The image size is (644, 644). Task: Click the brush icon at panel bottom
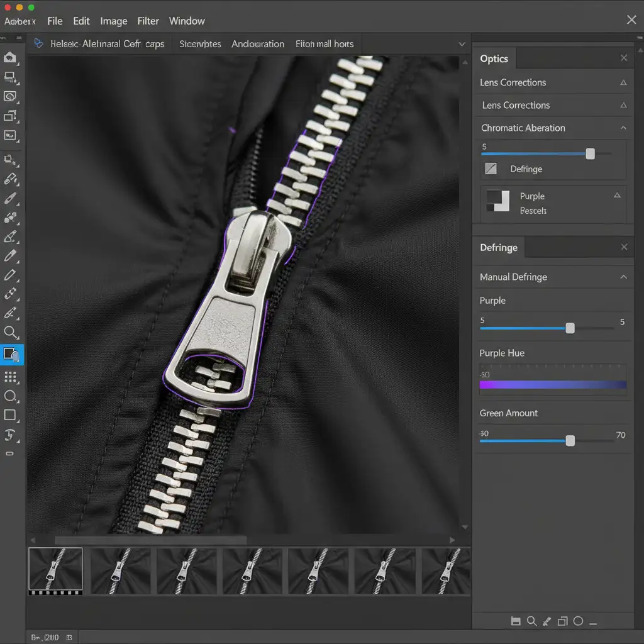pyautogui.click(x=547, y=621)
